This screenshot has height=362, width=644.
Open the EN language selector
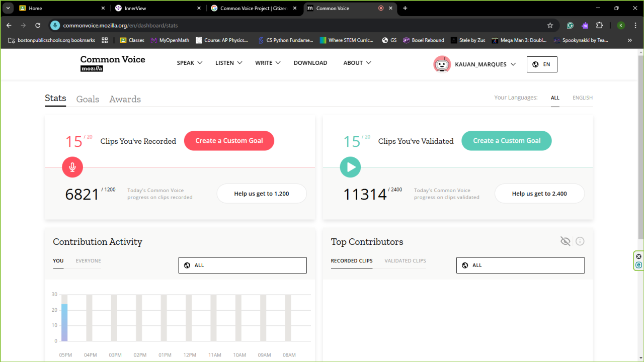542,64
